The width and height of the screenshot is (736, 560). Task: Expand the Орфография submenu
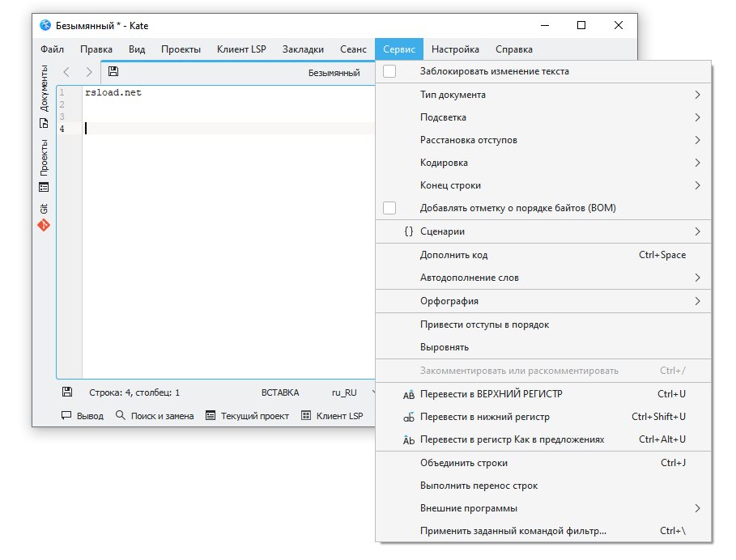click(543, 301)
